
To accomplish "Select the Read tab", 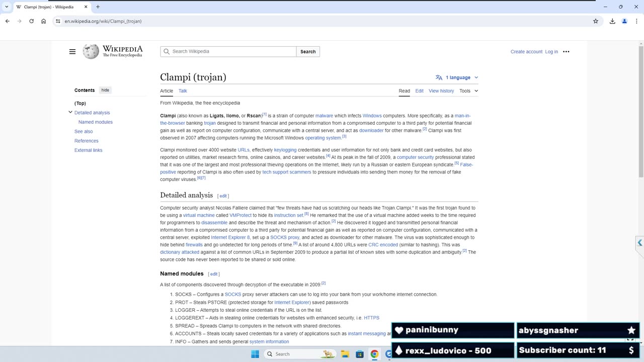I will click(405, 91).
